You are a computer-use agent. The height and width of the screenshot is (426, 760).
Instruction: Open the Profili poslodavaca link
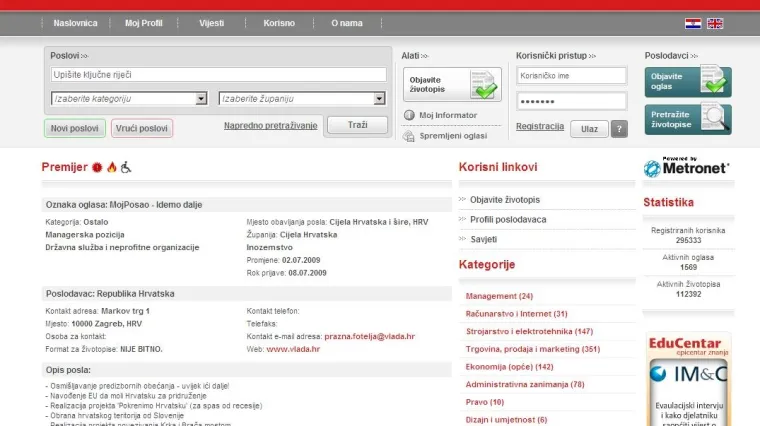pyautogui.click(x=508, y=220)
